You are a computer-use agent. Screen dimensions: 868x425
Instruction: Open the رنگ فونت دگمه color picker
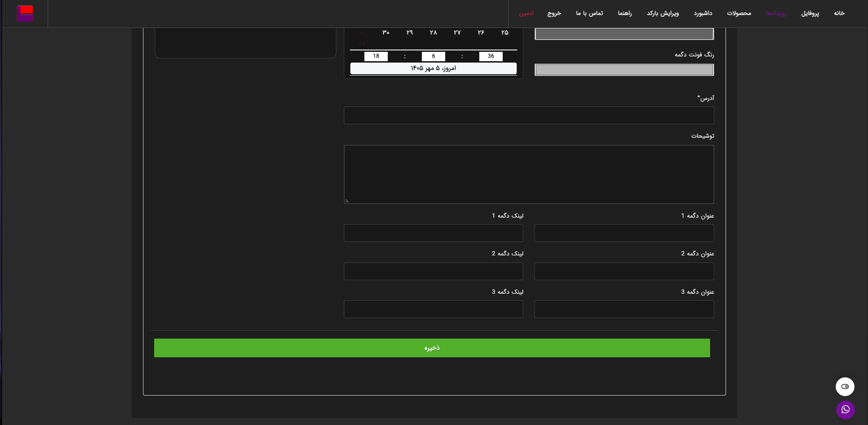pyautogui.click(x=624, y=70)
